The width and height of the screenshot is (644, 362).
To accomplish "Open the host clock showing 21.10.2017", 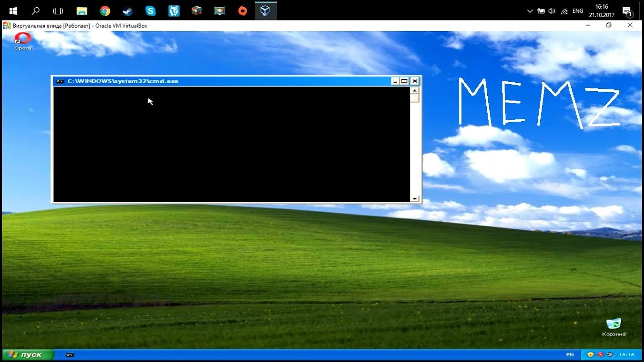I will (x=601, y=11).
